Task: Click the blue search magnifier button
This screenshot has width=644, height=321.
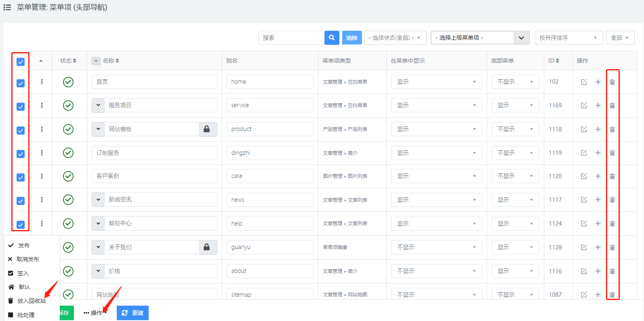Action: (x=332, y=38)
